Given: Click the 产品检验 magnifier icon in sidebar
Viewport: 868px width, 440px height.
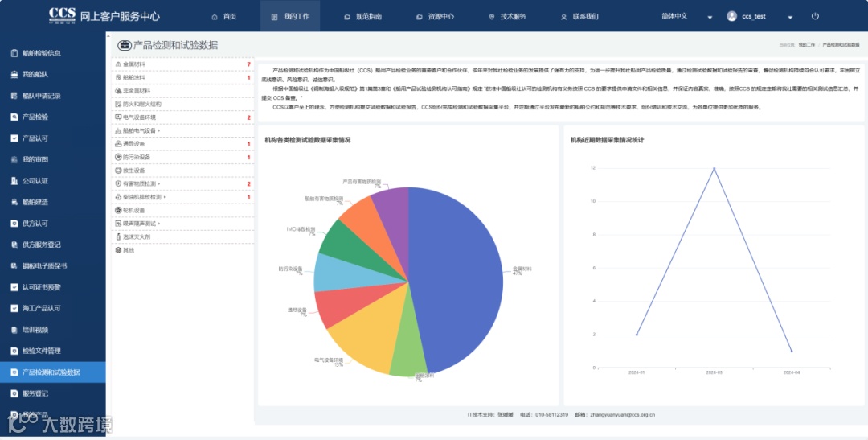Looking at the screenshot, I should click(15, 117).
